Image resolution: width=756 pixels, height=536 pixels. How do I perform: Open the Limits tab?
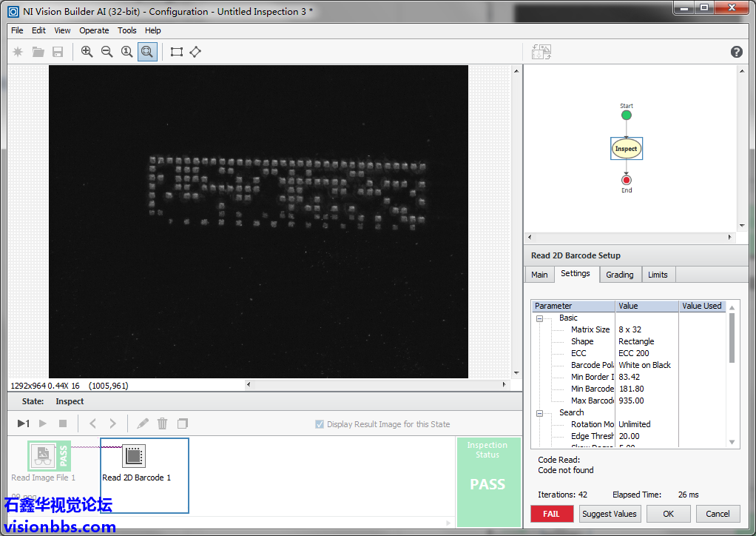[x=658, y=275]
